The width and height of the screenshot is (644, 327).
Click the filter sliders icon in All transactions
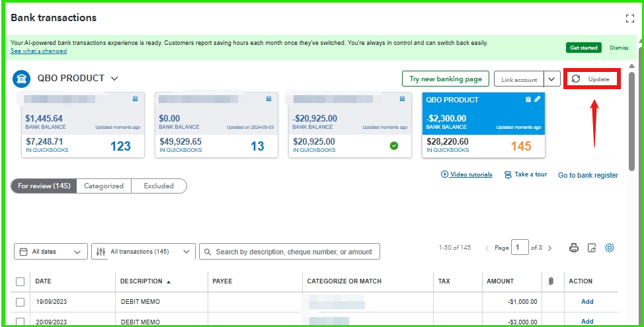(101, 252)
